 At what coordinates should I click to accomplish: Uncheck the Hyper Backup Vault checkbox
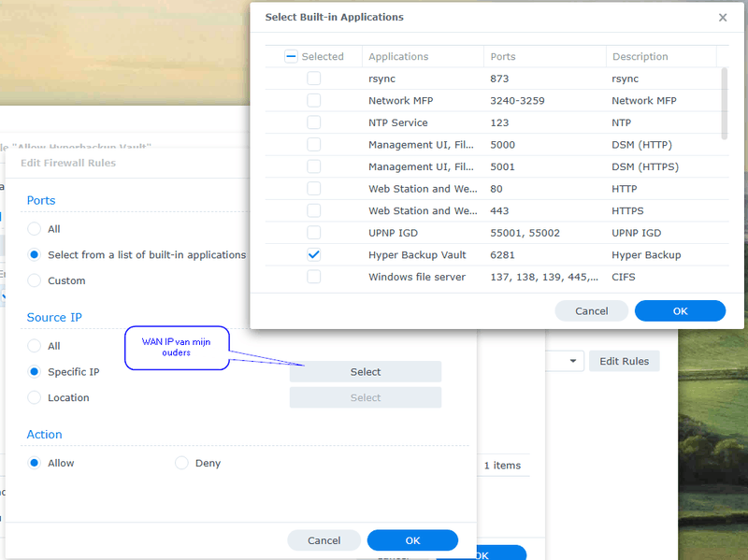[x=313, y=254]
